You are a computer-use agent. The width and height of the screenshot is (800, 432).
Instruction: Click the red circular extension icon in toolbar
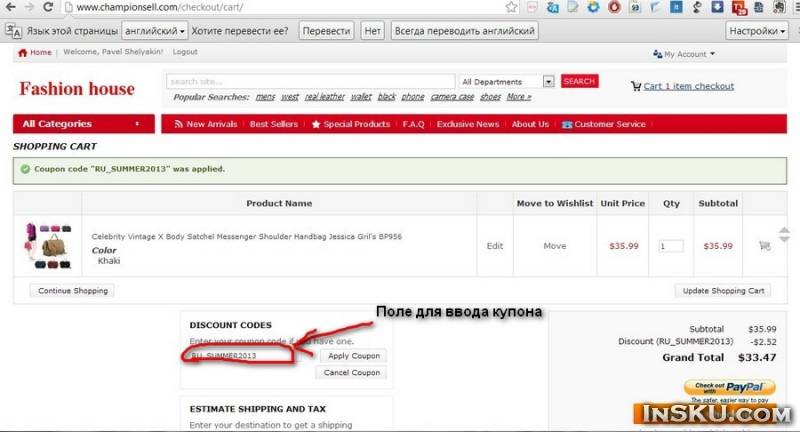coord(614,7)
